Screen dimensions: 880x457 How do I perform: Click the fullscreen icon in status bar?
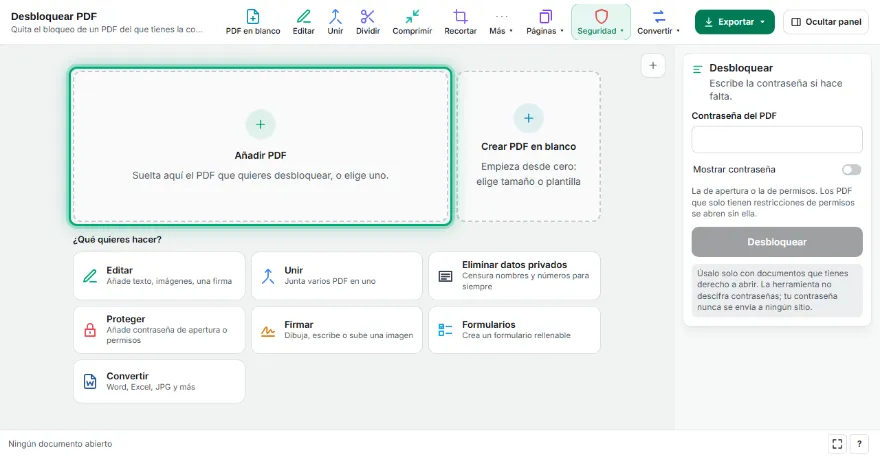coord(837,444)
